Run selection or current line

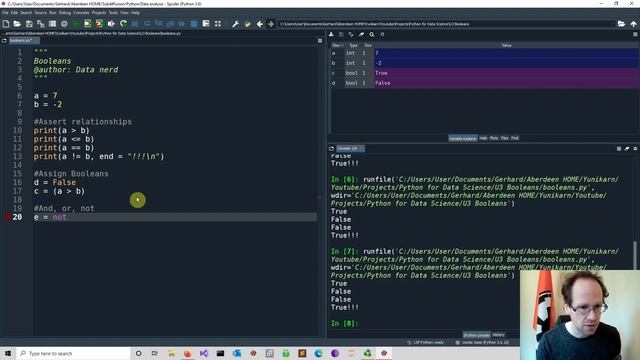[111, 24]
